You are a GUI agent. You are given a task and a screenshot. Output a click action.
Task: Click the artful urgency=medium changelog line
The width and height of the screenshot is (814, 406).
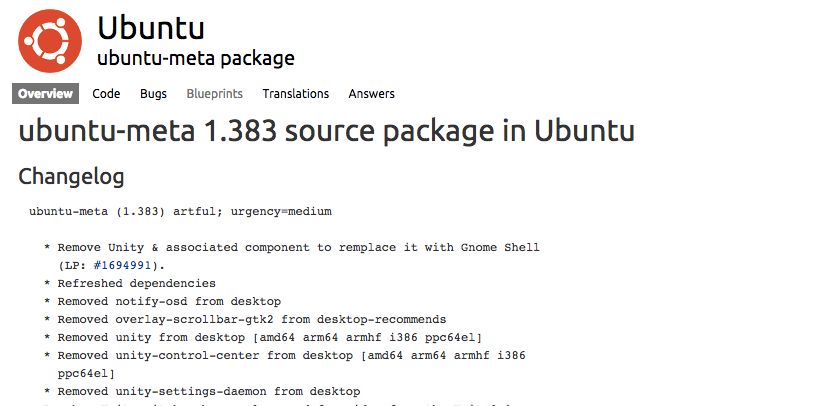[x=180, y=212]
